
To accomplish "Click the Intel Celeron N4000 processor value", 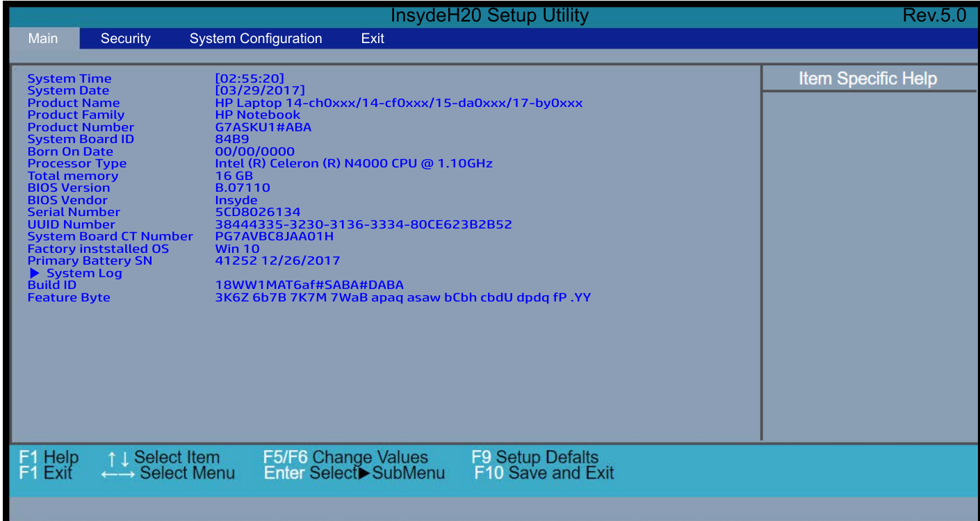I will [x=354, y=163].
